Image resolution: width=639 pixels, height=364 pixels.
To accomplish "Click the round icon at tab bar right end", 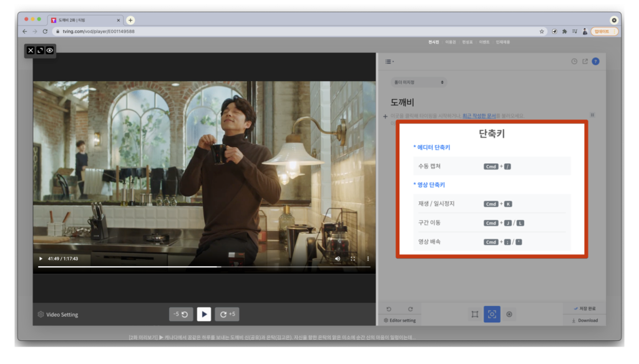I will tap(614, 20).
